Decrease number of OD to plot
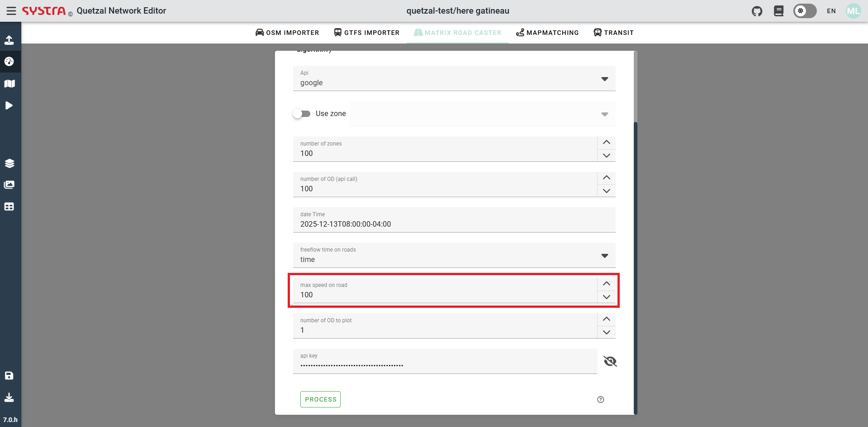 coord(607,332)
